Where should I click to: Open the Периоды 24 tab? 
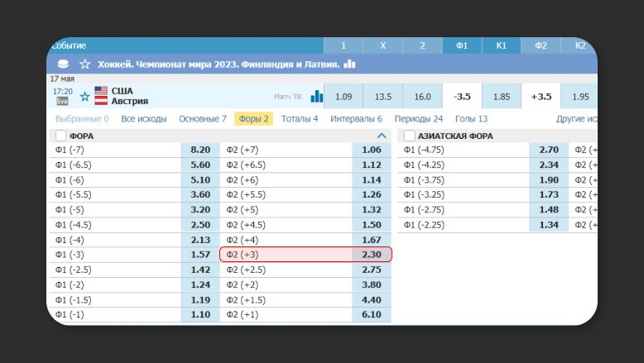coord(419,119)
